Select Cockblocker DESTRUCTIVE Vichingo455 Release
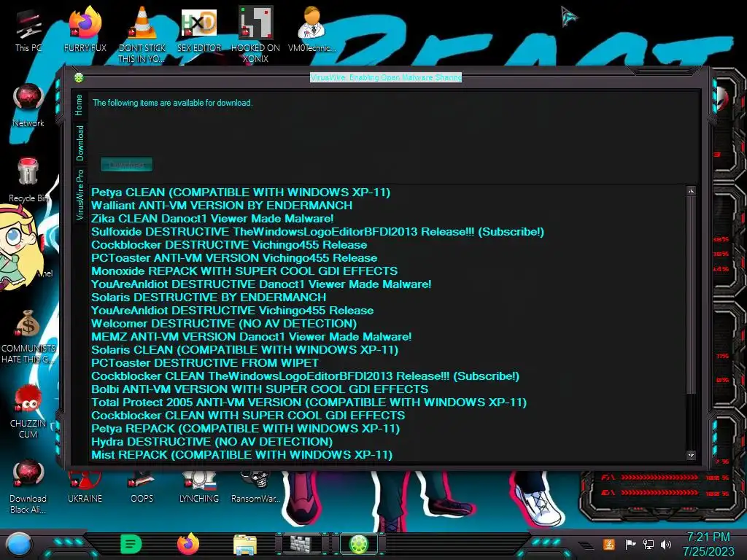Viewport: 747px width, 560px height. pyautogui.click(x=229, y=245)
